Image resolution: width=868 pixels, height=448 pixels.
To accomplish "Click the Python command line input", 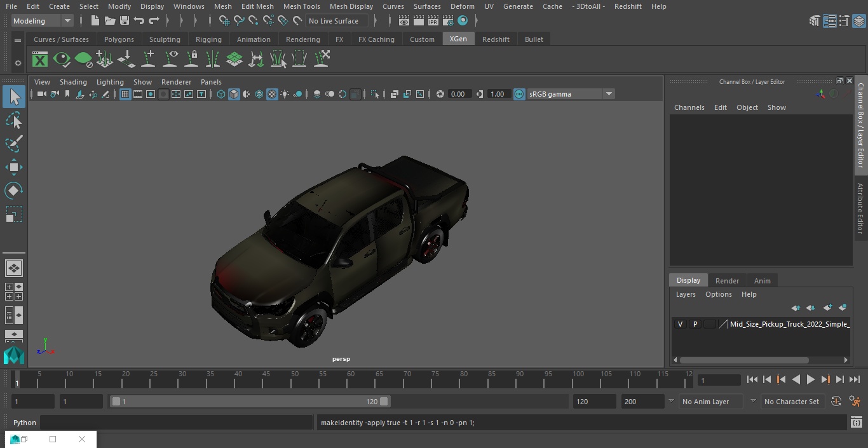I will [177, 423].
